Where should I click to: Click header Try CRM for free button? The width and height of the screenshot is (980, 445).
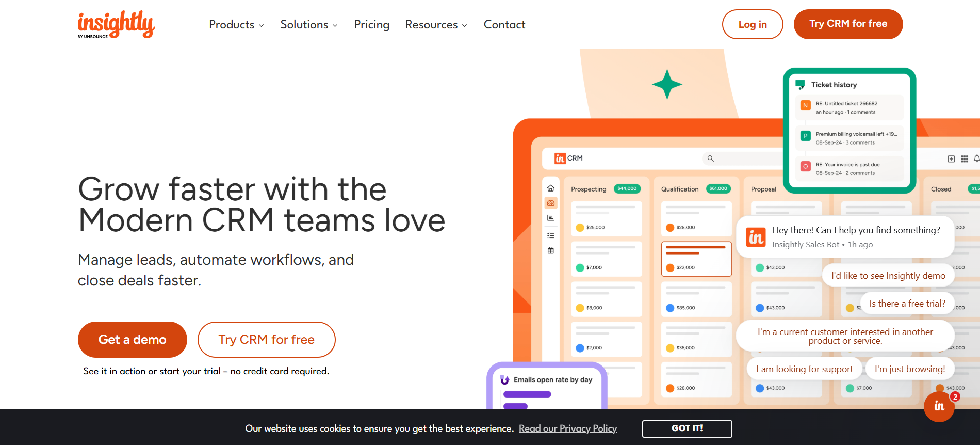tap(848, 24)
